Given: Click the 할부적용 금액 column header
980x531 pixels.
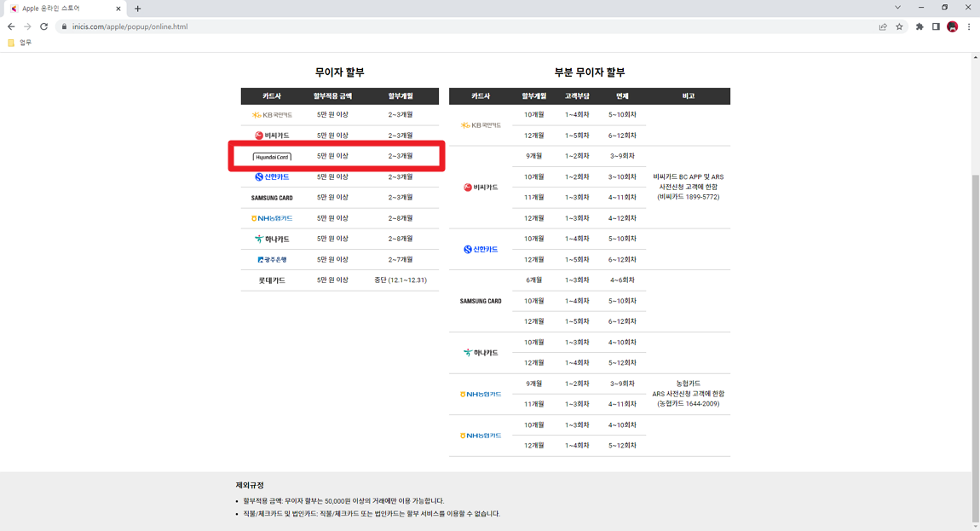Looking at the screenshot, I should pos(332,96).
